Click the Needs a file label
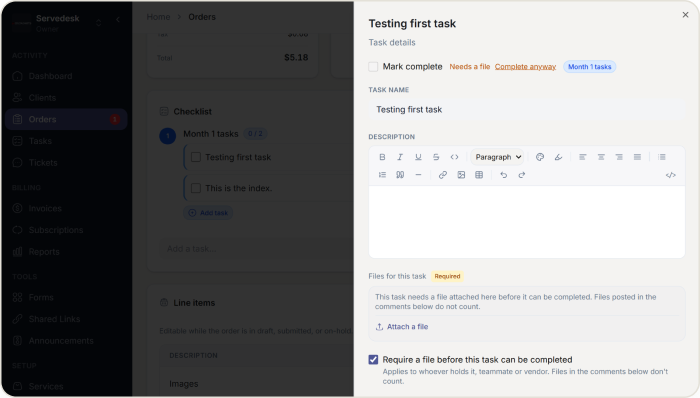Image resolution: width=700 pixels, height=398 pixels. (470, 66)
